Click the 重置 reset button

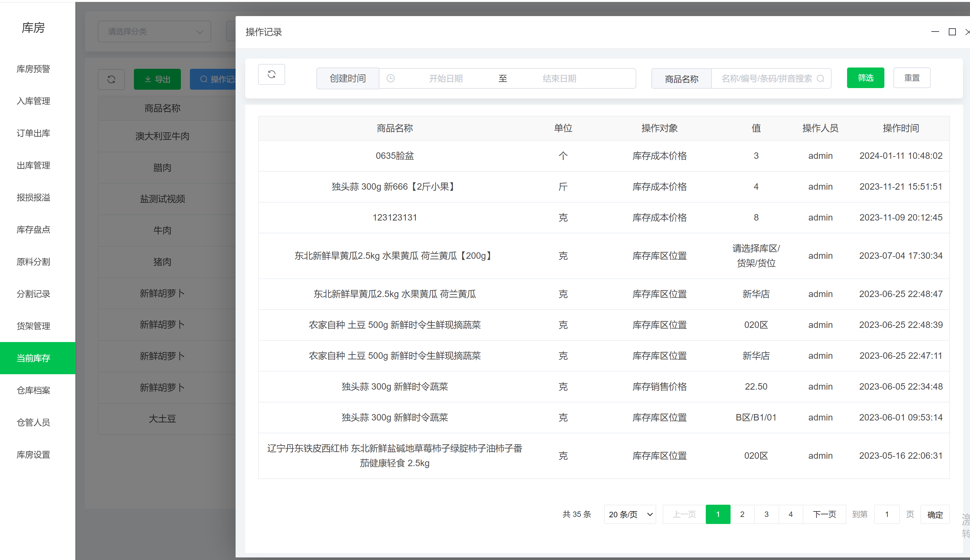(x=912, y=78)
